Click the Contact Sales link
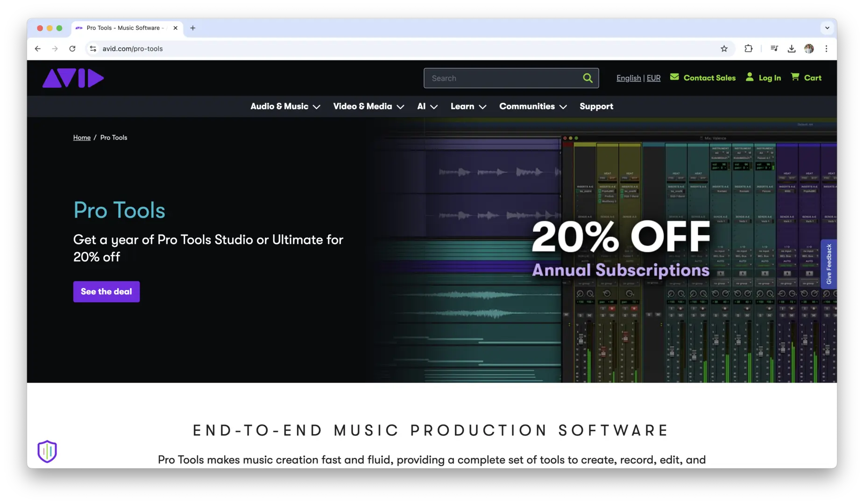The height and width of the screenshot is (504, 864). [709, 78]
